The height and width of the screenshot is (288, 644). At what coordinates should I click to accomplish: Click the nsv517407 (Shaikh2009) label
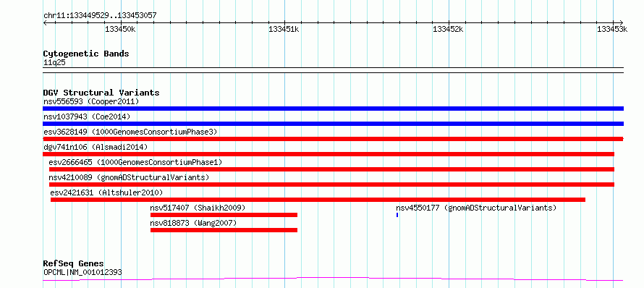(x=198, y=208)
